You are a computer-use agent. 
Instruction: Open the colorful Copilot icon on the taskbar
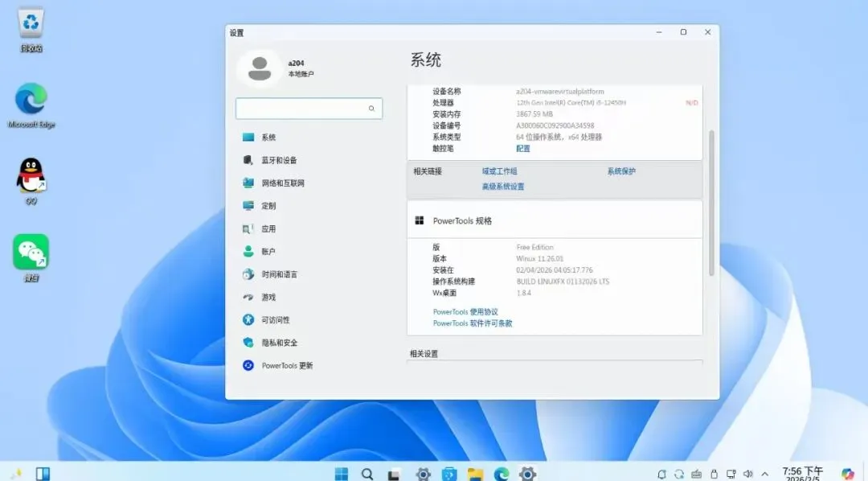pyautogui.click(x=848, y=475)
